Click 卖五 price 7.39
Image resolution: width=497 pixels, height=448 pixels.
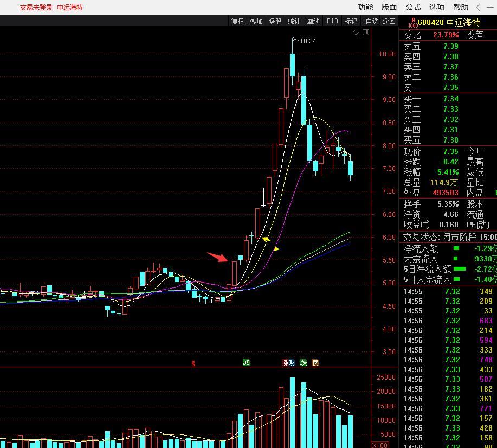451,46
